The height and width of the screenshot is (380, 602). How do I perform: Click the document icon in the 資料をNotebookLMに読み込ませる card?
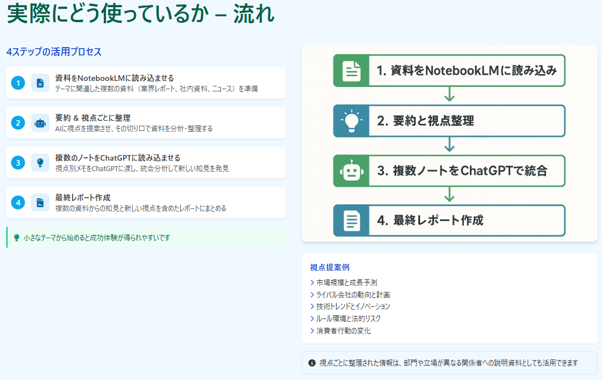40,83
